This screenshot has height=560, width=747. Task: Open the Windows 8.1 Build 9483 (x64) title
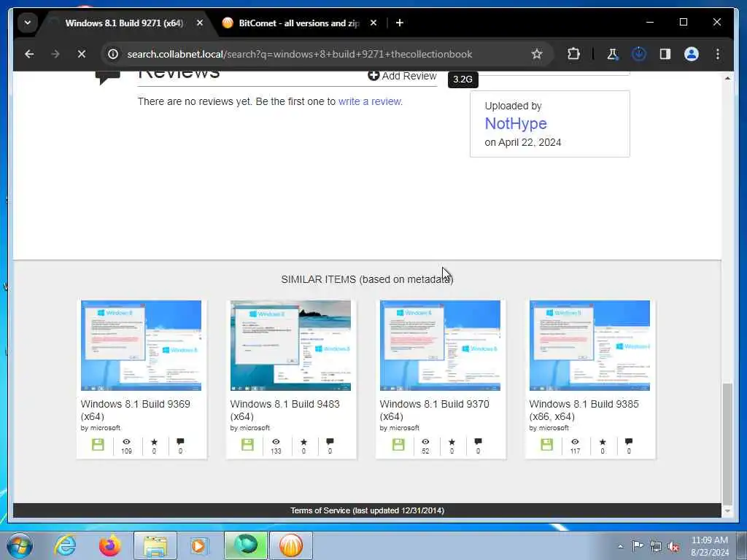pyautogui.click(x=285, y=410)
